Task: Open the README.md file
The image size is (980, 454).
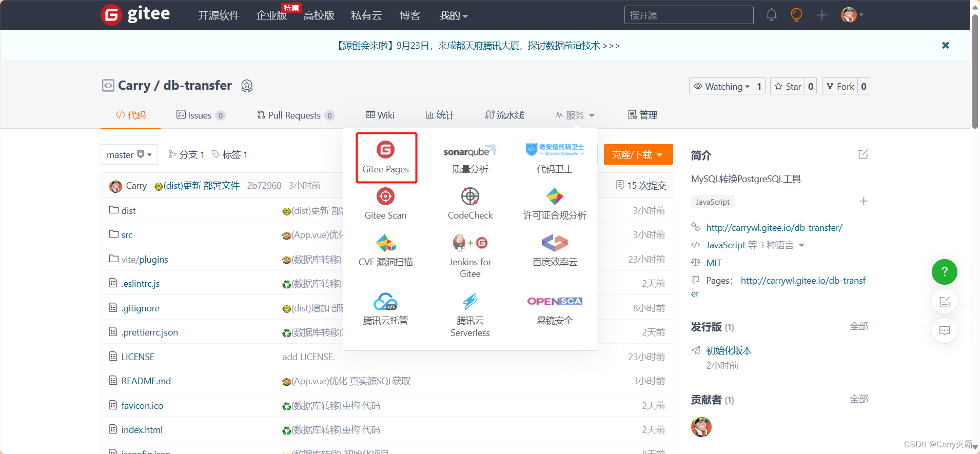Action: pyautogui.click(x=146, y=381)
